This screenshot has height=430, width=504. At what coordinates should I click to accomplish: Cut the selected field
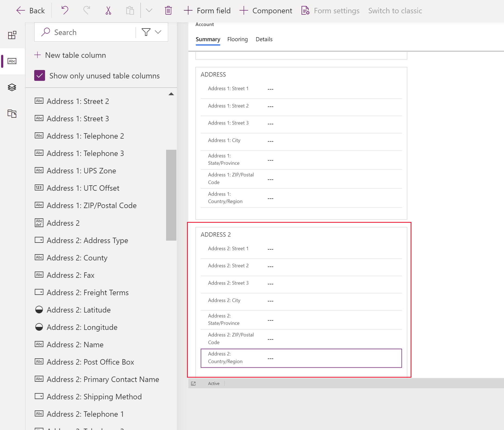(x=108, y=10)
